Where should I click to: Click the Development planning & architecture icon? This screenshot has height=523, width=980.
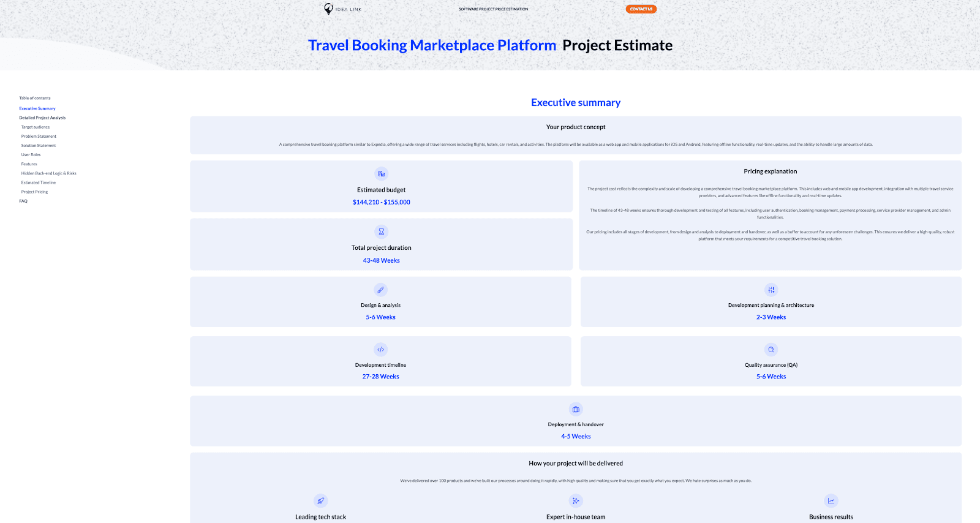coord(771,290)
